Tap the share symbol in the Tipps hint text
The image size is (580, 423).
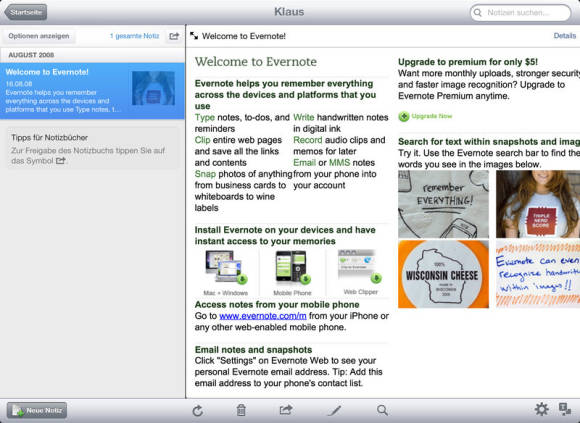coord(61,160)
